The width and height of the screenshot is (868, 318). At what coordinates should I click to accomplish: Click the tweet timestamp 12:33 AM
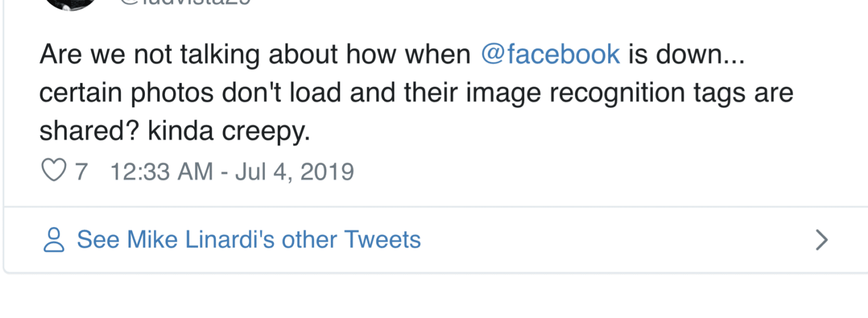click(161, 172)
